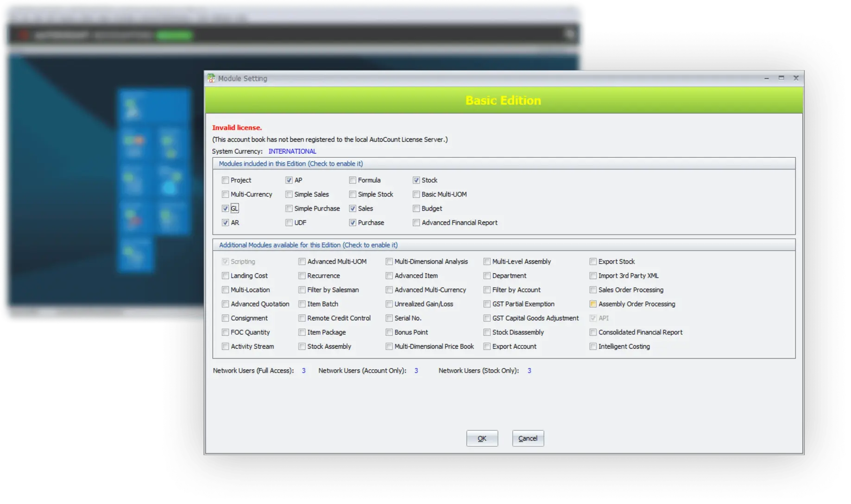The height and width of the screenshot is (504, 851).
Task: Enable the Formula module
Action: [353, 180]
